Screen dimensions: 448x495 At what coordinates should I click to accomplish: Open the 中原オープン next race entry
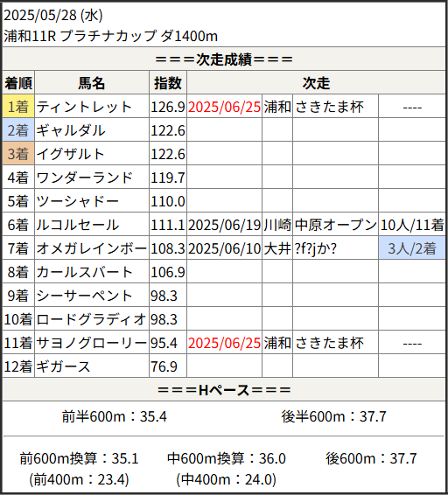click(x=335, y=225)
